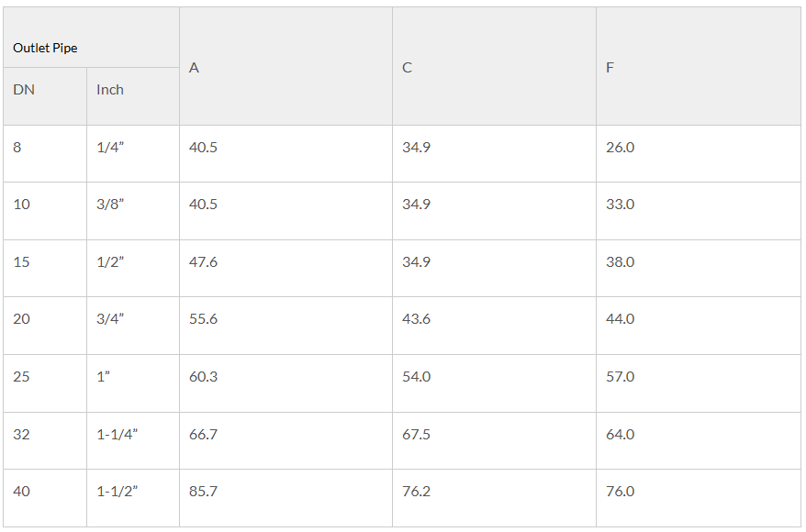Click the Outlet Pipe header cell
This screenshot has height=532, width=806.
pyautogui.click(x=91, y=38)
